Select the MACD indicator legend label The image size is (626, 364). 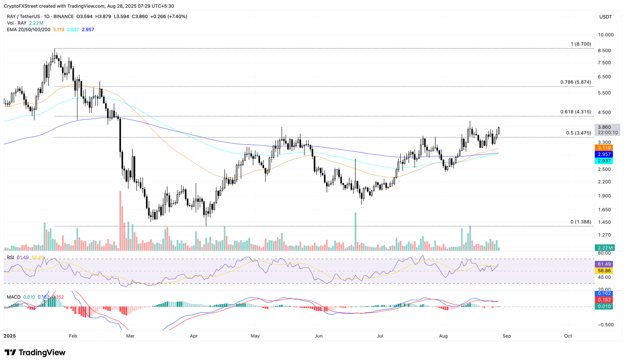(13, 297)
